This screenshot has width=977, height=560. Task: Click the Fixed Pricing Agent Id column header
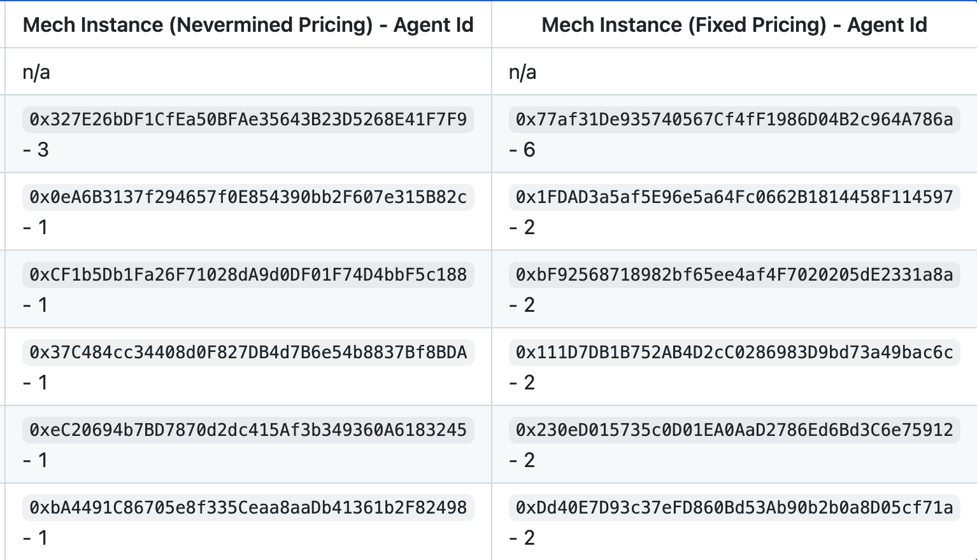click(x=734, y=25)
